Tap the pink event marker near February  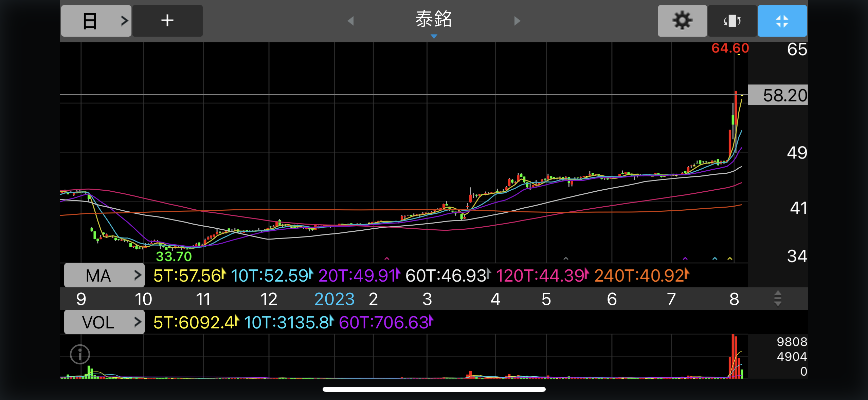[387, 259]
